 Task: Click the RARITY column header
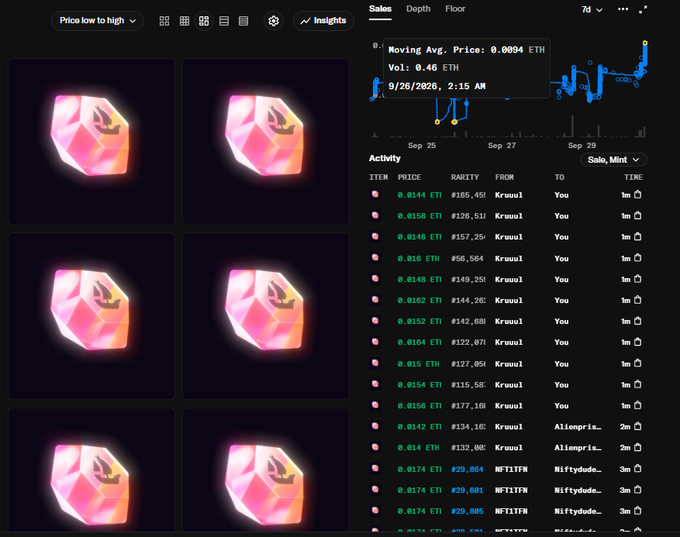[x=465, y=177]
